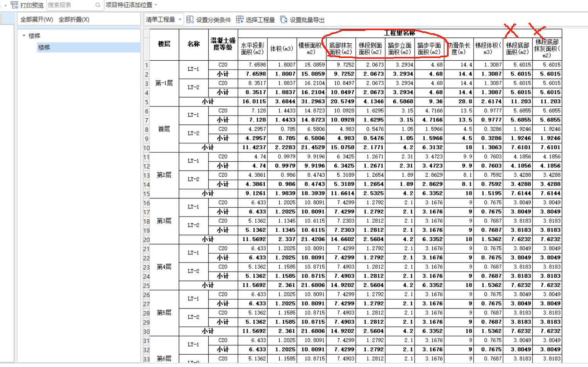Click cell value 4.7166 in row 6
This screenshot has height=367, width=588.
coord(429,111)
